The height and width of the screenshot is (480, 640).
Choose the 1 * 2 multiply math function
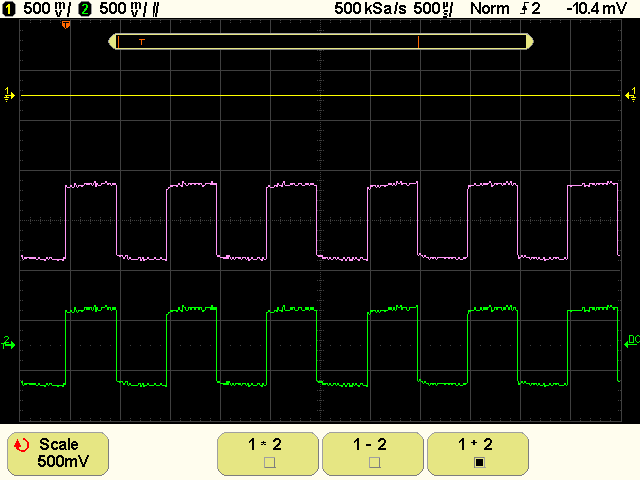pyautogui.click(x=268, y=453)
